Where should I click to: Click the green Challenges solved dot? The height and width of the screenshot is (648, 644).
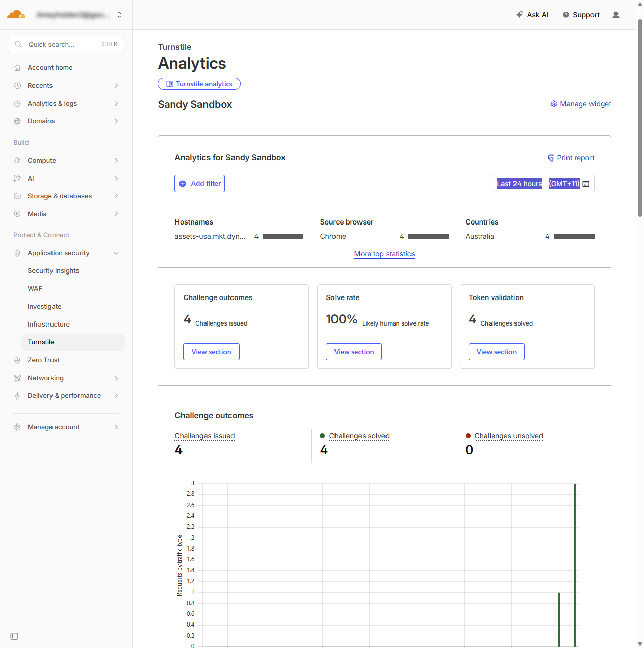click(x=322, y=436)
